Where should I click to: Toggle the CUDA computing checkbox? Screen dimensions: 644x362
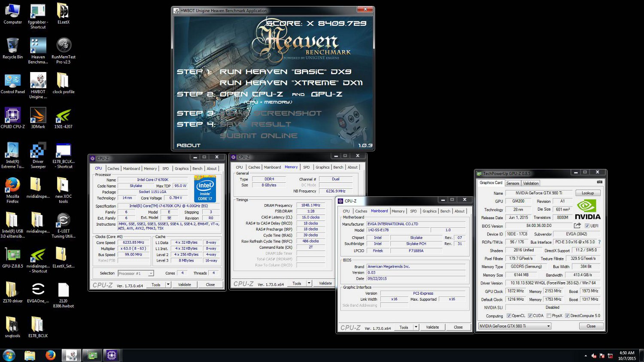530,316
